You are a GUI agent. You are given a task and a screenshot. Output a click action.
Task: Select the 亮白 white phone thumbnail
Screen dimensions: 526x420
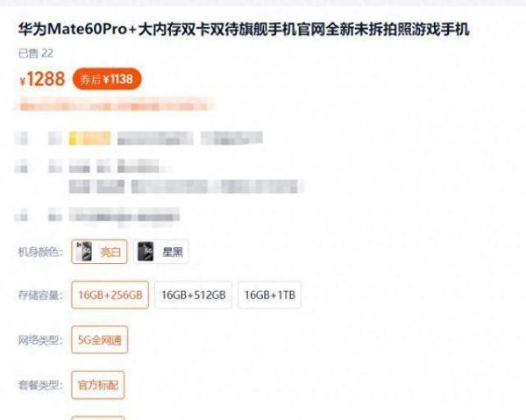pyautogui.click(x=83, y=252)
